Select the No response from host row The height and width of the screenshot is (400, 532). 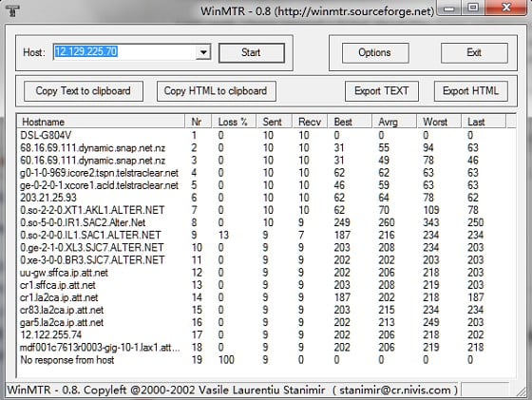tap(266, 360)
